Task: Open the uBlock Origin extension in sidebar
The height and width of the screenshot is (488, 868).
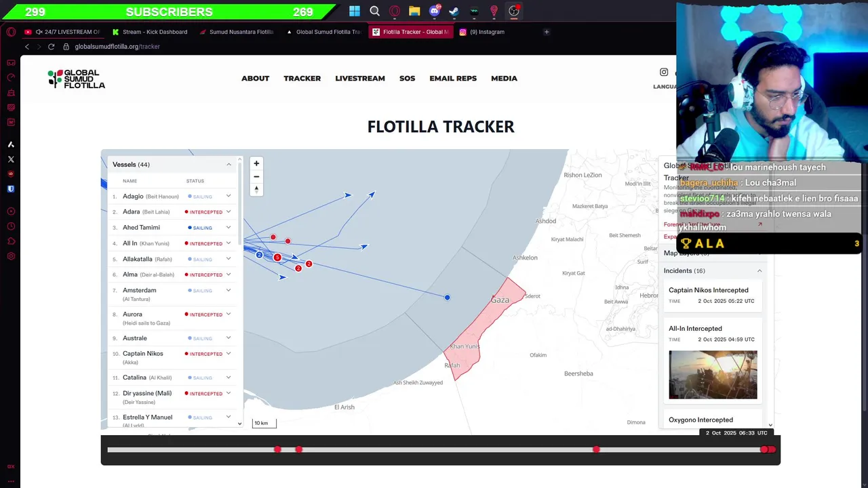Action: point(11,174)
